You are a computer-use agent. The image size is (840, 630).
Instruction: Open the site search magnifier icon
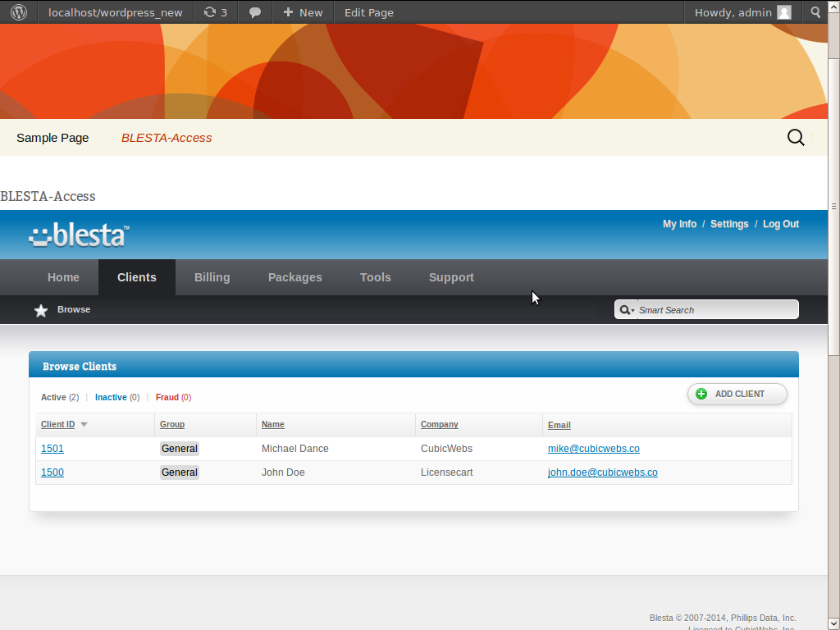pos(796,138)
